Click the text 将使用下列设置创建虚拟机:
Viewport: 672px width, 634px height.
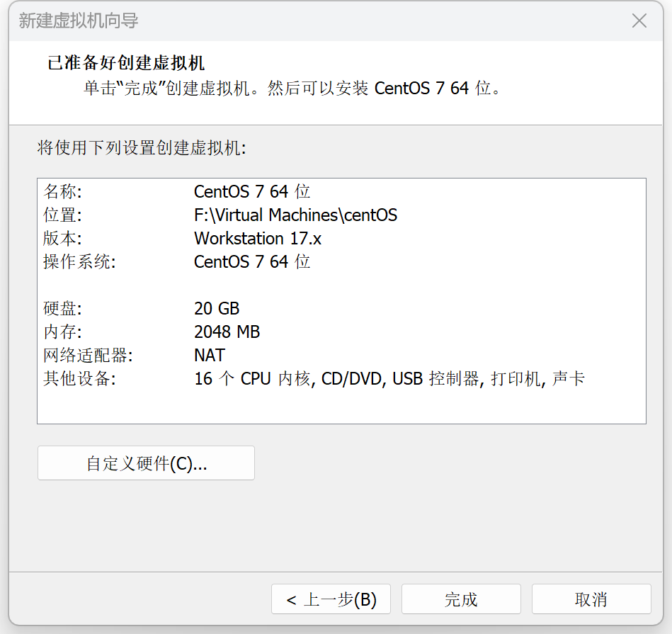coord(142,148)
